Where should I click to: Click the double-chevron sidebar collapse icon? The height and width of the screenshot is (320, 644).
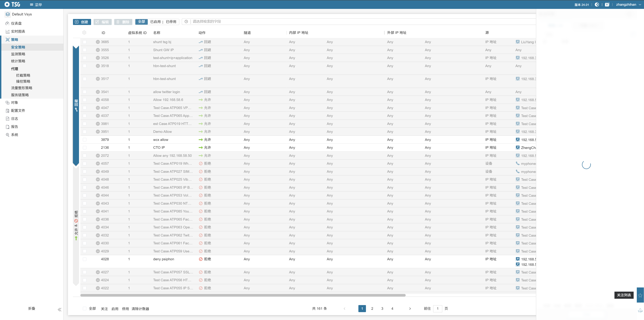(x=60, y=309)
